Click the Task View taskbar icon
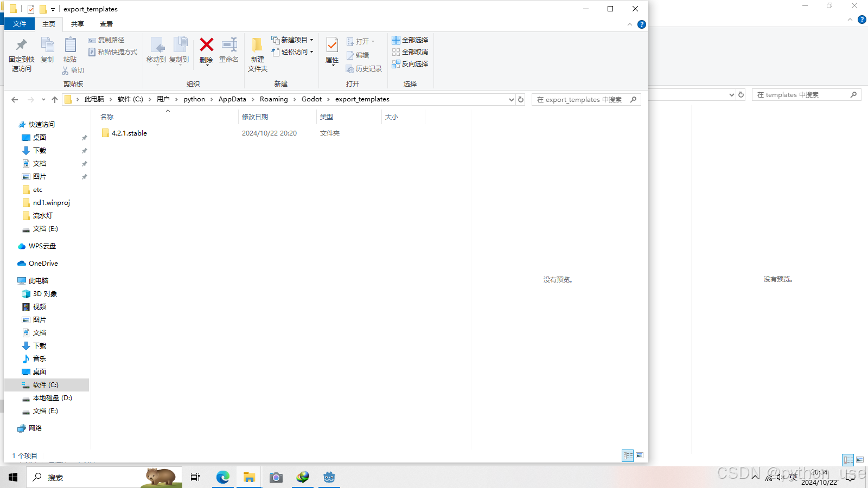 point(195,477)
